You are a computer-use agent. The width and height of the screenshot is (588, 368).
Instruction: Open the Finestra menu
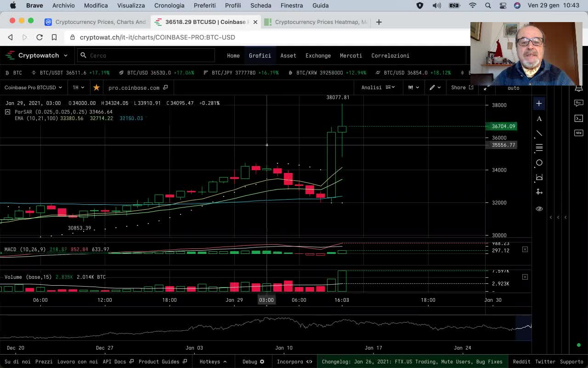click(x=291, y=6)
